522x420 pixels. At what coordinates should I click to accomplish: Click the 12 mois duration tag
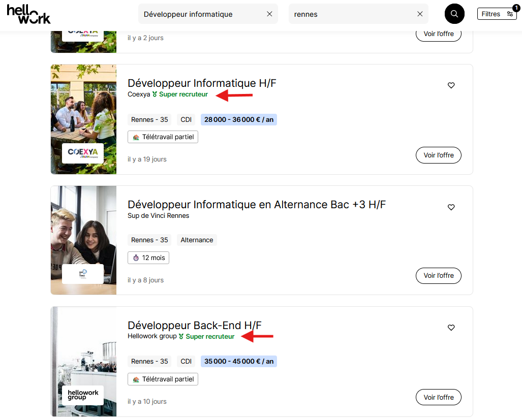[148, 257]
